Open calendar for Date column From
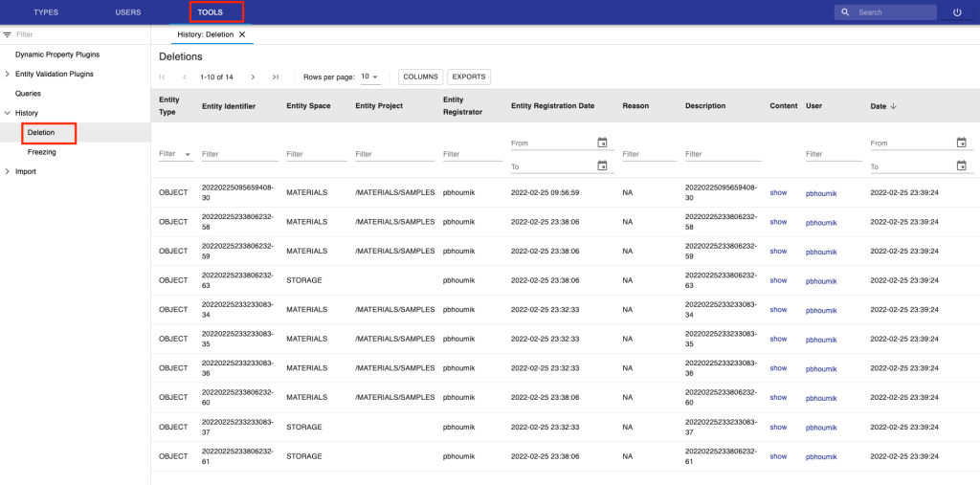The width and height of the screenshot is (980, 485). click(x=961, y=143)
